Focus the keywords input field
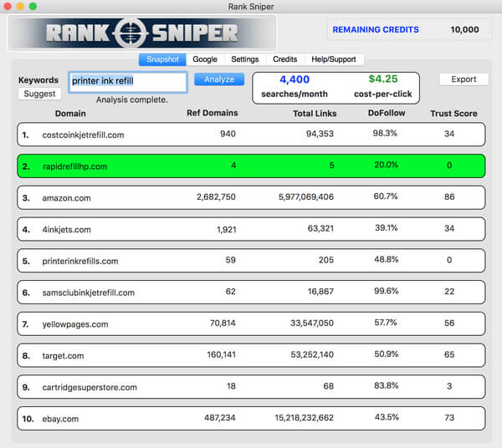 (x=128, y=82)
